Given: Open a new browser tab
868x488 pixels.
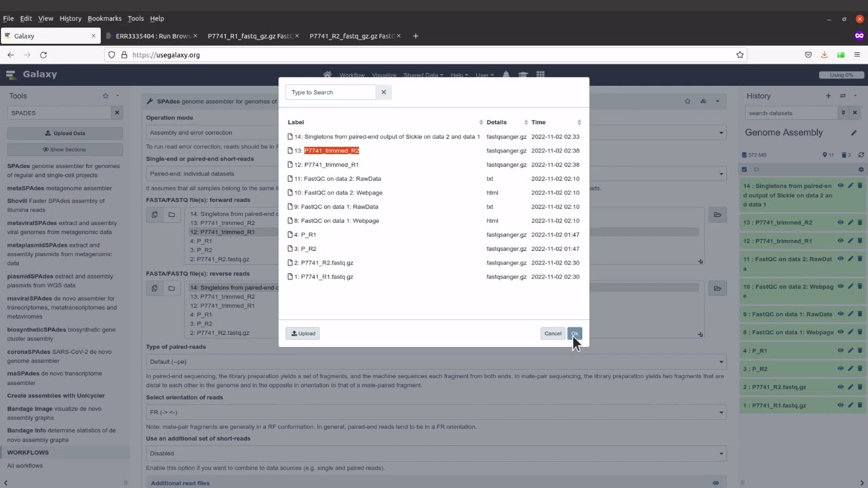Looking at the screenshot, I should point(416,36).
